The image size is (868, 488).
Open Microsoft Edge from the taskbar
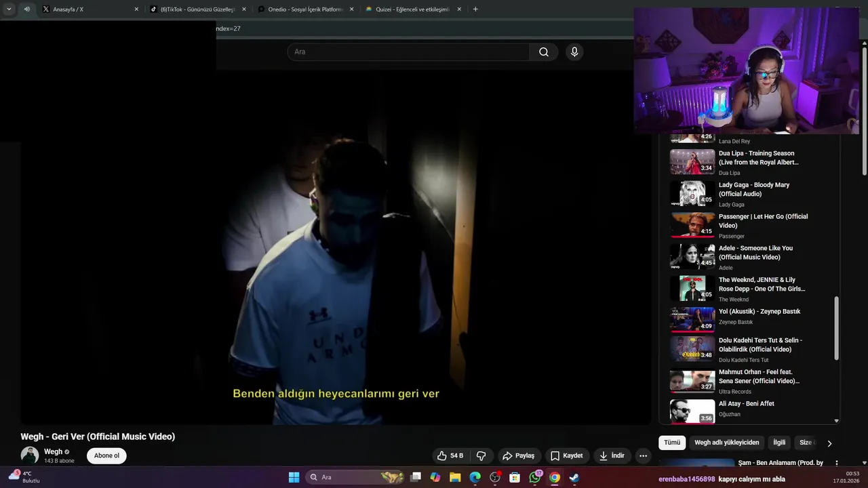[475, 477]
